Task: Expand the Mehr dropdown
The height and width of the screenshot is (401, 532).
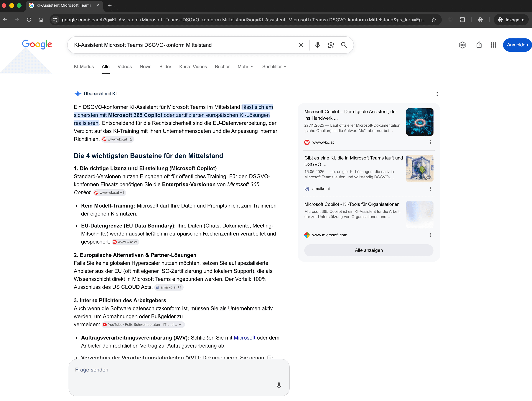Action: 245,67
